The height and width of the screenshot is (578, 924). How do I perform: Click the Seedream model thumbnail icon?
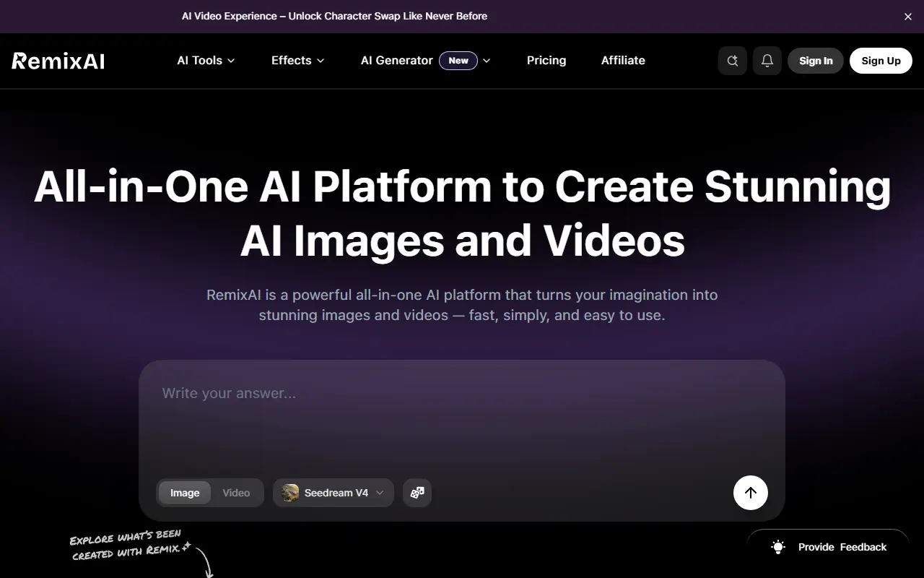pyautogui.click(x=290, y=493)
